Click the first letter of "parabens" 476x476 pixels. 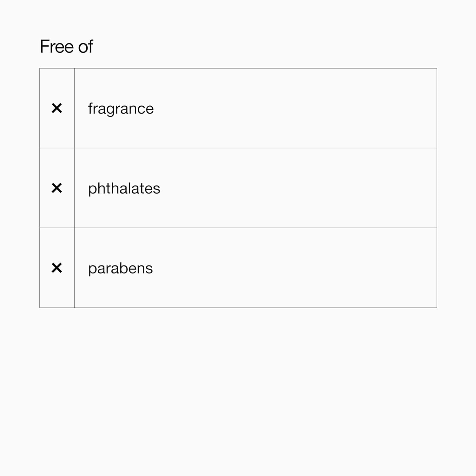tap(92, 269)
